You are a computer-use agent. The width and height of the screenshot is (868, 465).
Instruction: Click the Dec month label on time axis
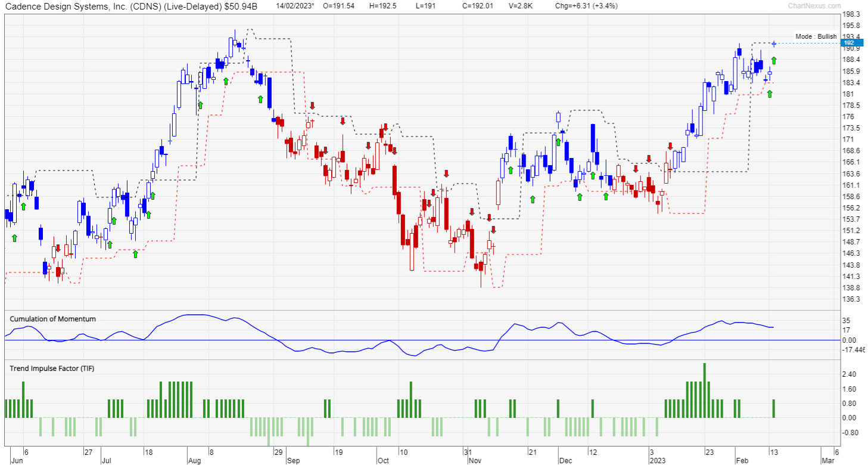pyautogui.click(x=565, y=461)
